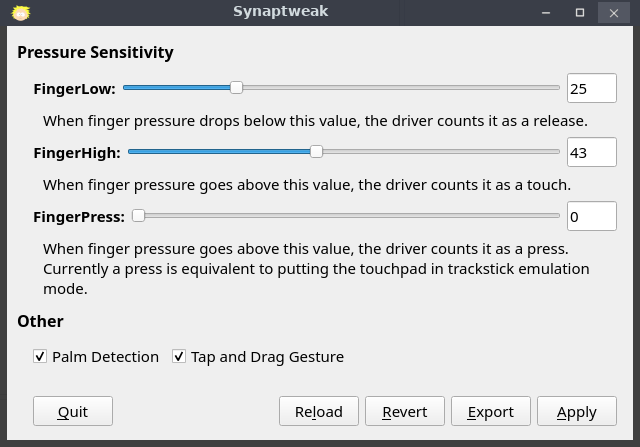Image resolution: width=640 pixels, height=447 pixels.
Task: Click the FingerHigh slider handle
Action: (316, 152)
